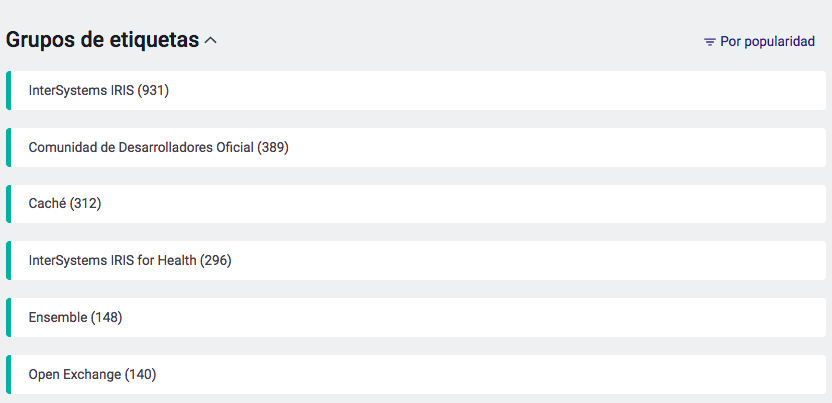
Task: Click green accent bar of Caché row
Action: pos(8,203)
